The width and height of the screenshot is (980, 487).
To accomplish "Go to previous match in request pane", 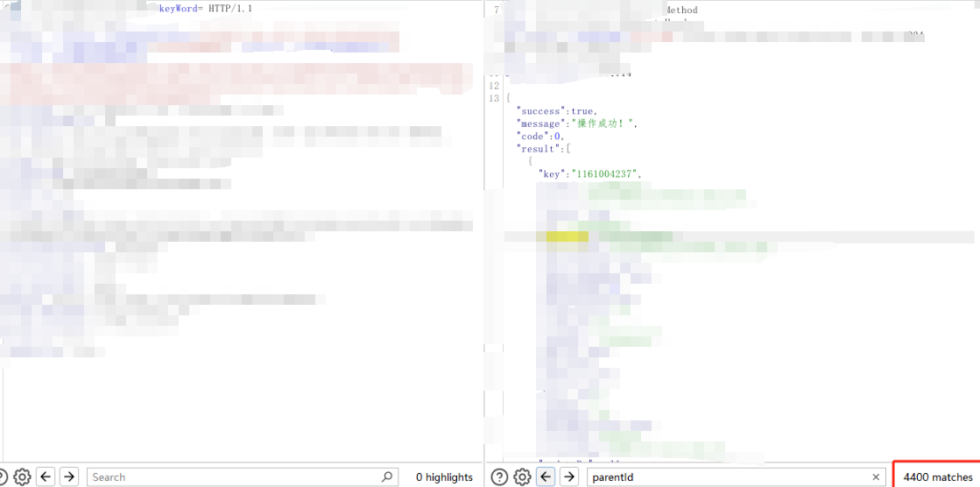I will point(46,477).
